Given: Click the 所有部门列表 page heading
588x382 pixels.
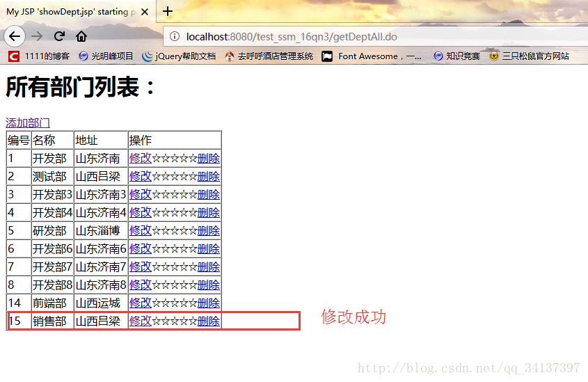Looking at the screenshot, I should [80, 87].
